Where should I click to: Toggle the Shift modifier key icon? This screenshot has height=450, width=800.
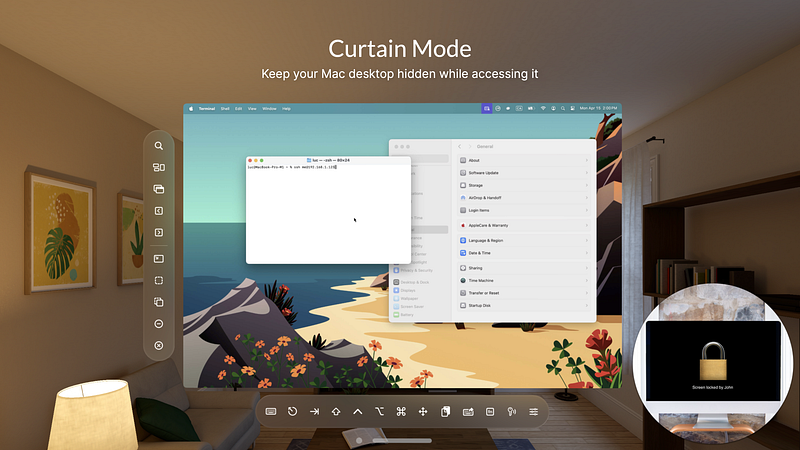click(336, 411)
